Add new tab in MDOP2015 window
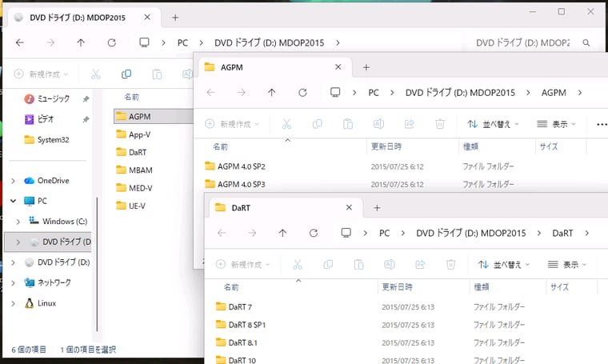608x364 pixels. click(175, 18)
